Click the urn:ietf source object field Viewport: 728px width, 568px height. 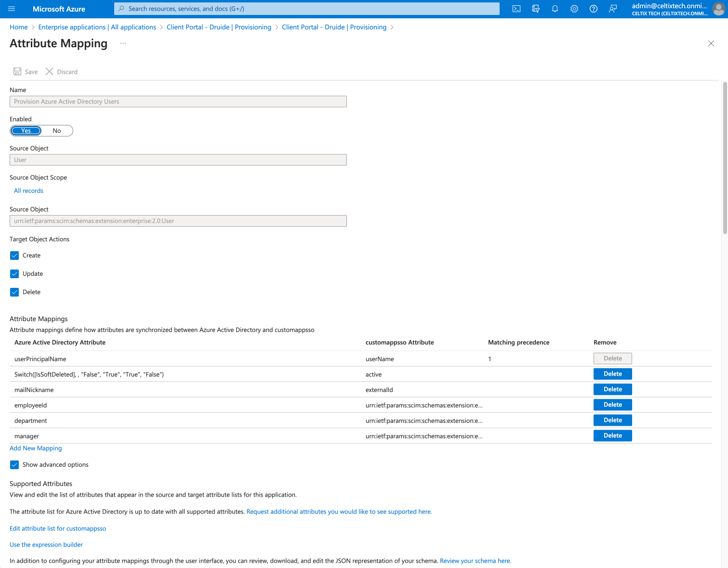click(178, 221)
